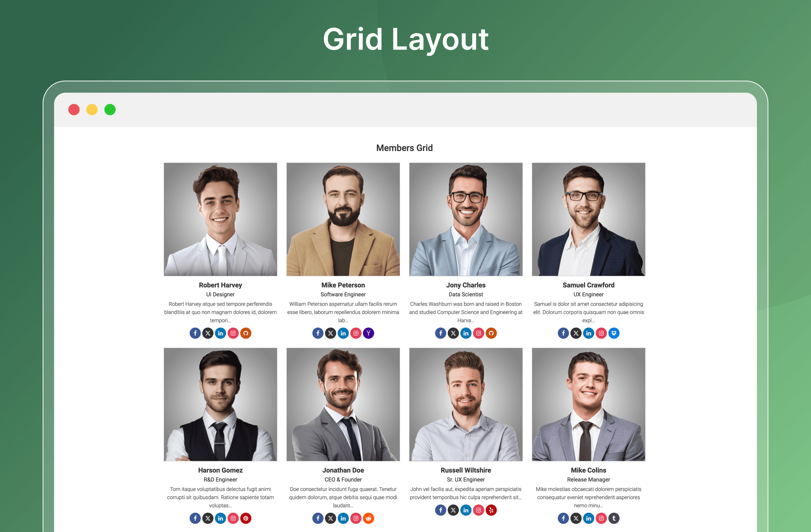
Task: Click Russell Wiltshire's Instagram icon
Action: coord(478,510)
